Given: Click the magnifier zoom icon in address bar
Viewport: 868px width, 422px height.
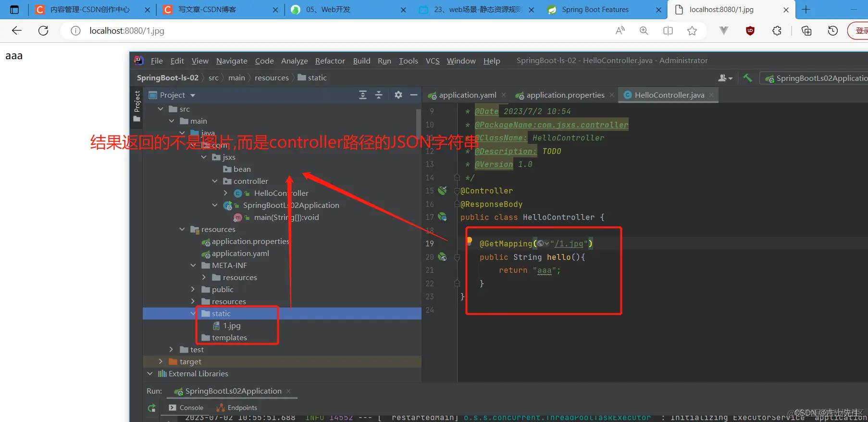Looking at the screenshot, I should [644, 31].
